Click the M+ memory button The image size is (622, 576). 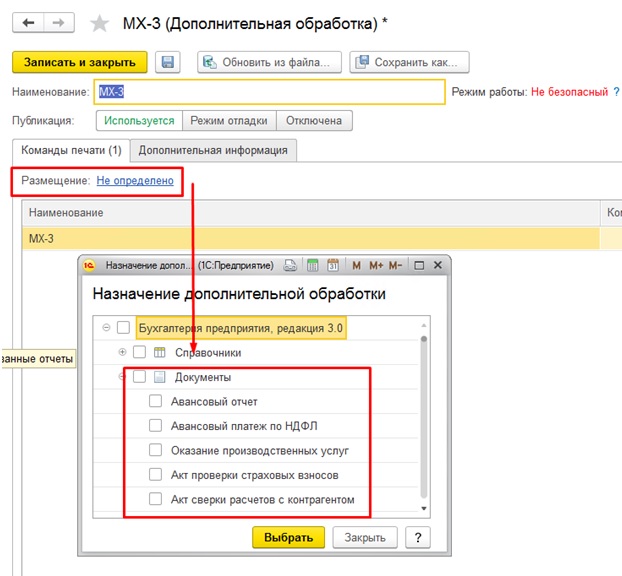pos(376,266)
